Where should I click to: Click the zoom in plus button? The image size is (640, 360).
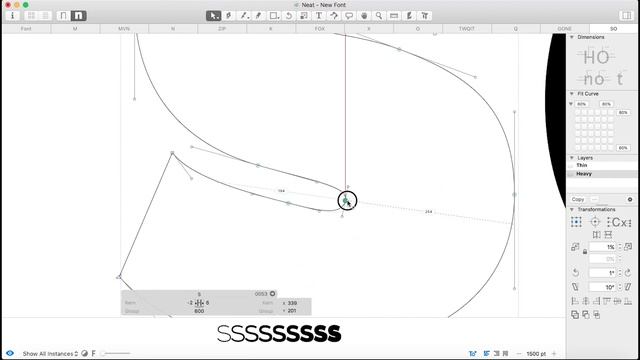[554, 354]
